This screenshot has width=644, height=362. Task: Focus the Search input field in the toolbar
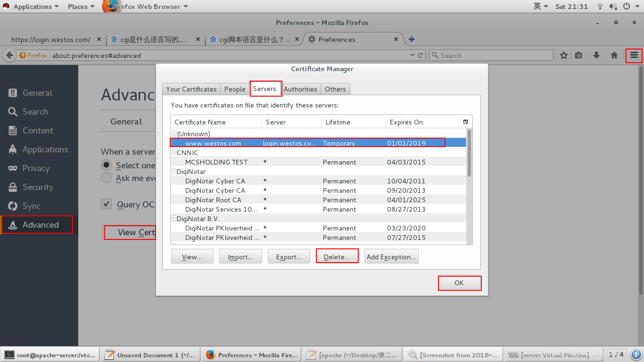coord(491,55)
